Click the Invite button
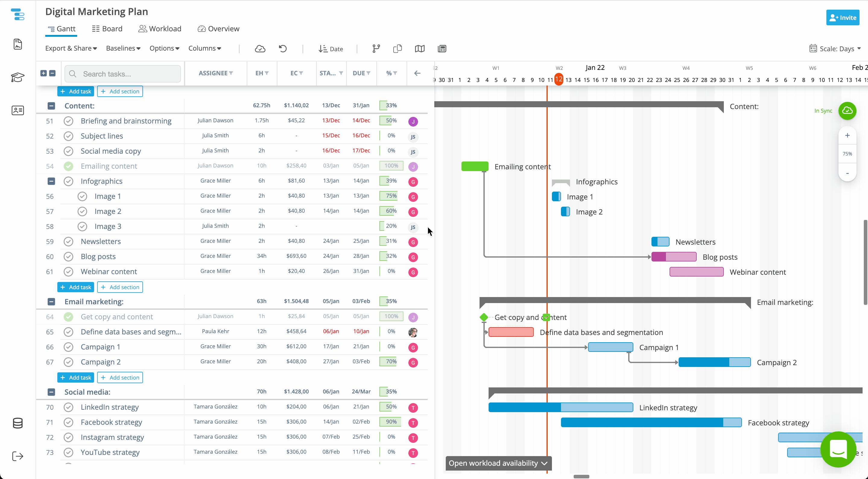868x479 pixels. tap(842, 18)
